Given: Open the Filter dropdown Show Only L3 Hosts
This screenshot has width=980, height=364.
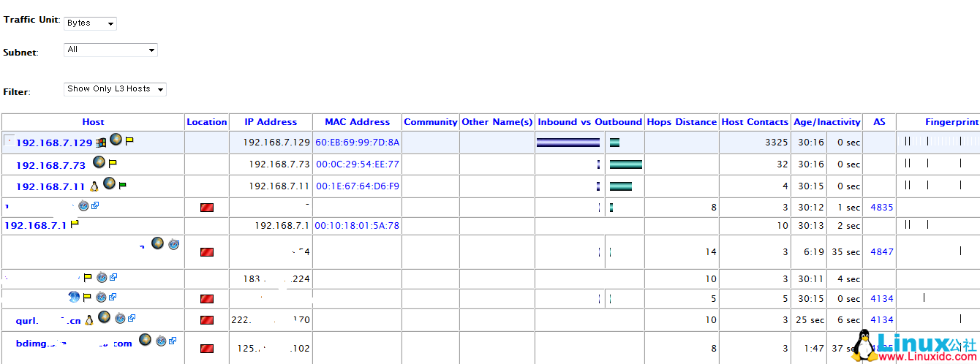Looking at the screenshot, I should pos(116,89).
